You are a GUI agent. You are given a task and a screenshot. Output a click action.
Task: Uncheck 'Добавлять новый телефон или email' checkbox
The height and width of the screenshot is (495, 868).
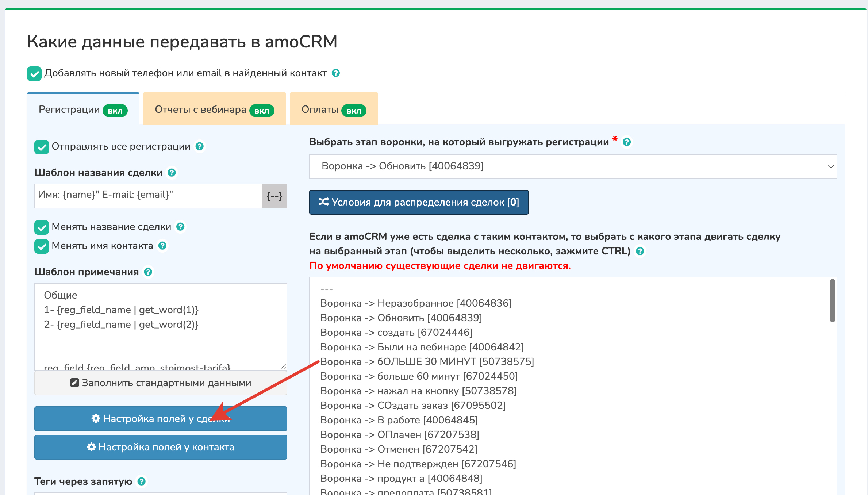34,73
